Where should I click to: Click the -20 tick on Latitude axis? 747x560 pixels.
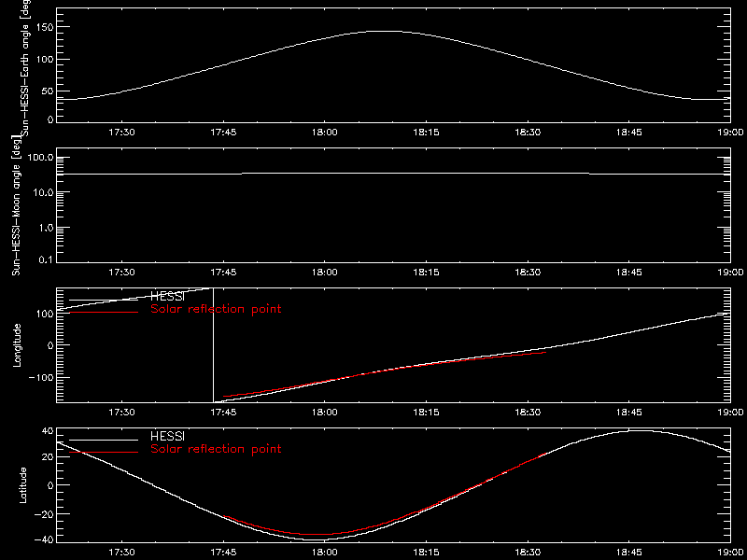click(x=43, y=514)
